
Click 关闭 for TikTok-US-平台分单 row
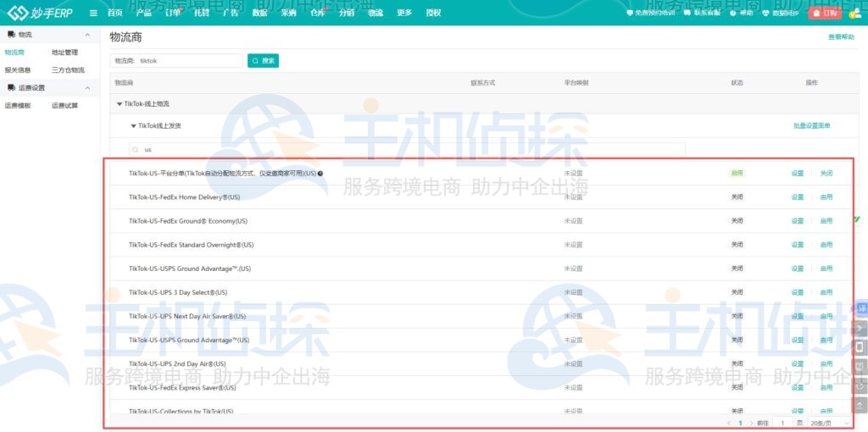pyautogui.click(x=826, y=173)
